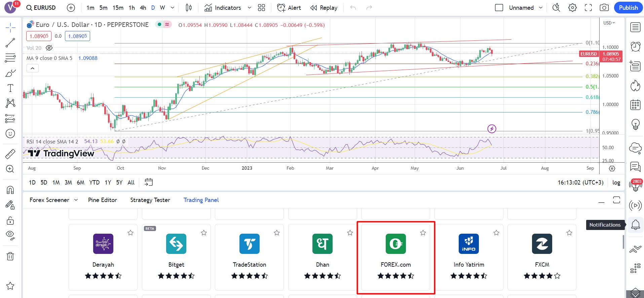This screenshot has width=644, height=298.
Task: Expand the Unnamed layout dropdown
Action: coord(541,8)
